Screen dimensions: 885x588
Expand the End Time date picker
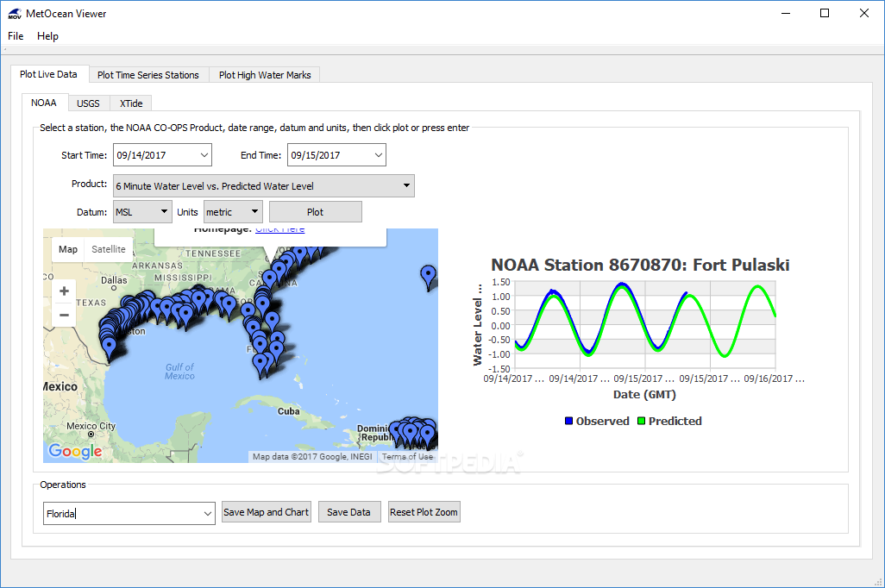pos(378,155)
